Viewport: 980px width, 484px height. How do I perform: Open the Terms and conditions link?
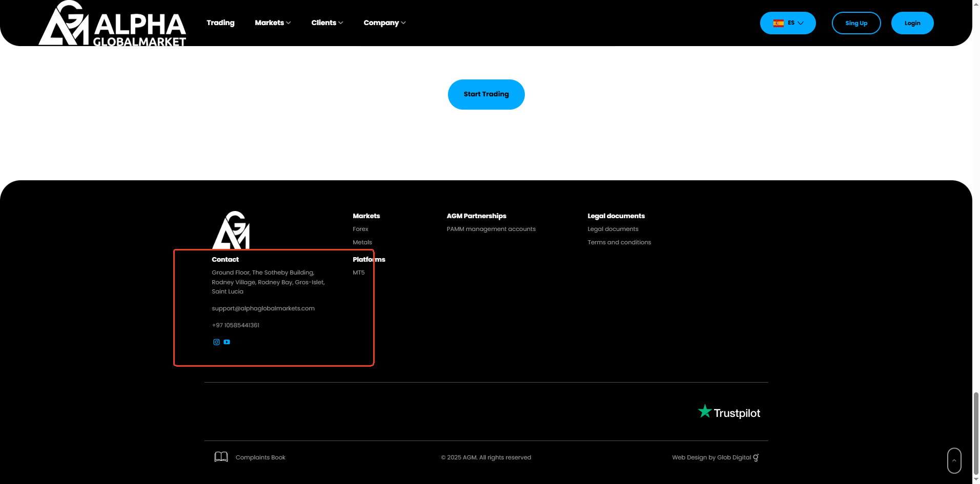pos(619,242)
